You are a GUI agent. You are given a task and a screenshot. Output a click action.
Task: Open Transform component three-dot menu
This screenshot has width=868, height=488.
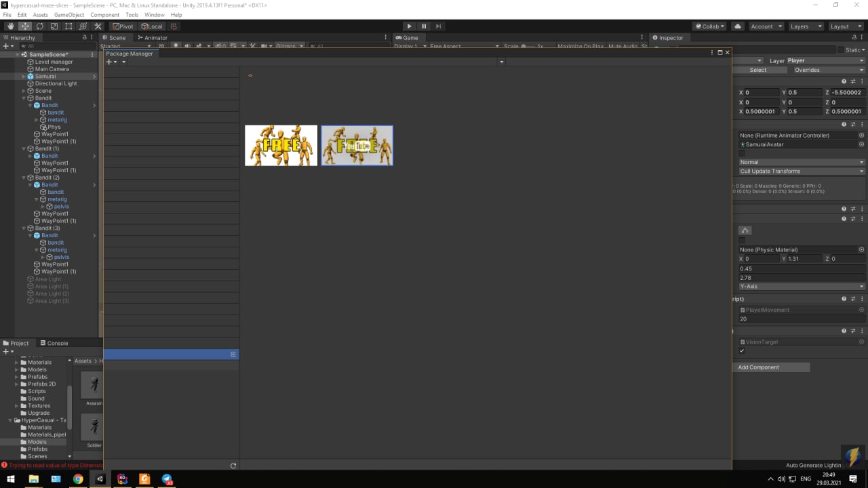click(x=862, y=81)
